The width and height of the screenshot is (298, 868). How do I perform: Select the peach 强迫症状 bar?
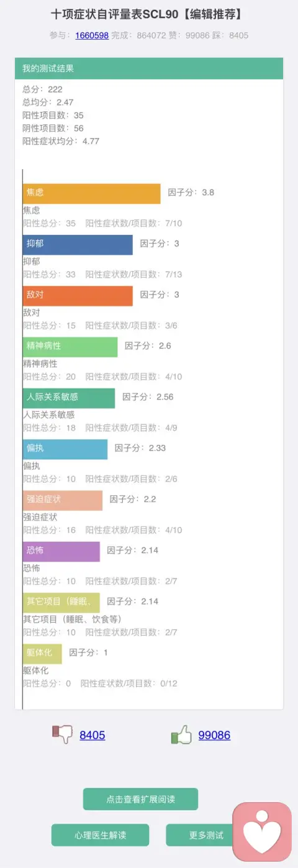pos(63,500)
